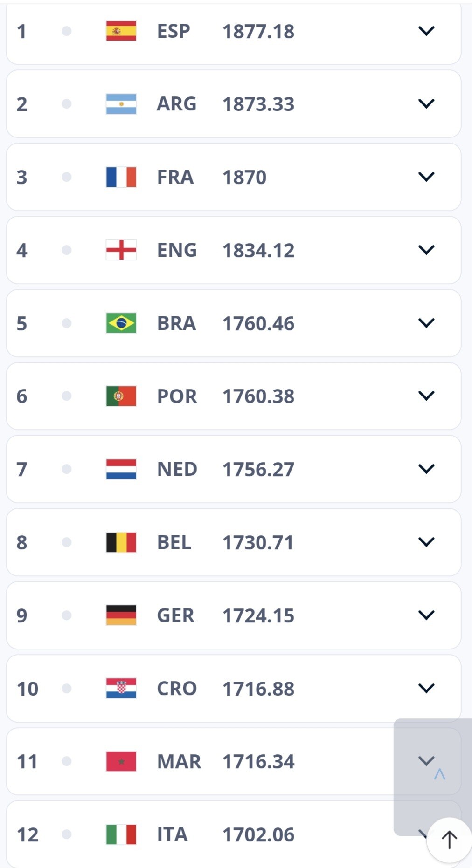
Task: Click the England flag icon
Action: pos(121,250)
